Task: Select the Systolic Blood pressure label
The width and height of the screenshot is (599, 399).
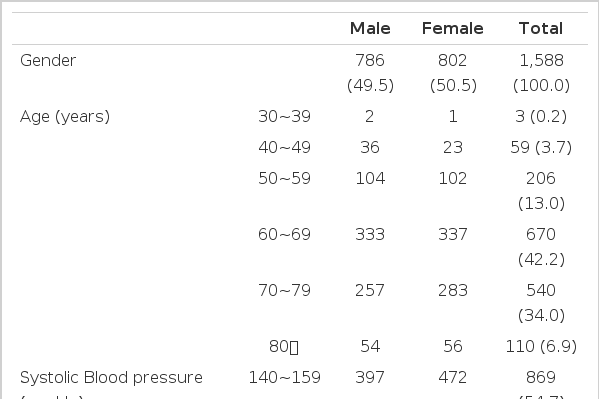Action: pyautogui.click(x=111, y=378)
